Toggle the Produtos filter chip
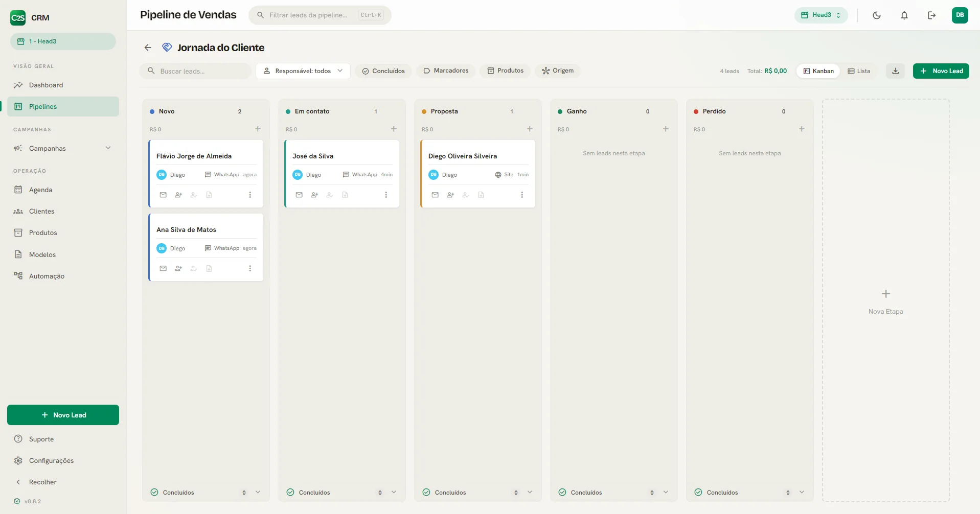Viewport: 980px width, 514px height. click(505, 71)
